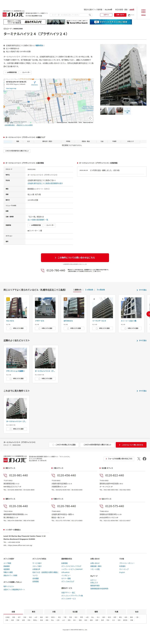Open footer link エリア検索
150x644 pixels.
7,563
